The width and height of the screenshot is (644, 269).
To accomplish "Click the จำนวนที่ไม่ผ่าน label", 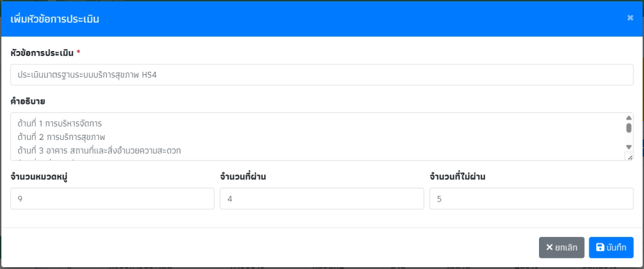I will tap(457, 176).
